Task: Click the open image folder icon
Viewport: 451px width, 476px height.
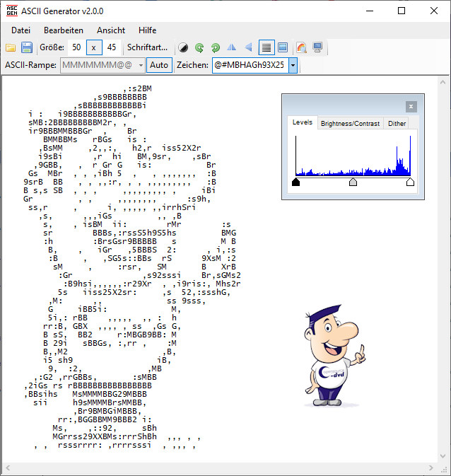Action: (x=11, y=47)
